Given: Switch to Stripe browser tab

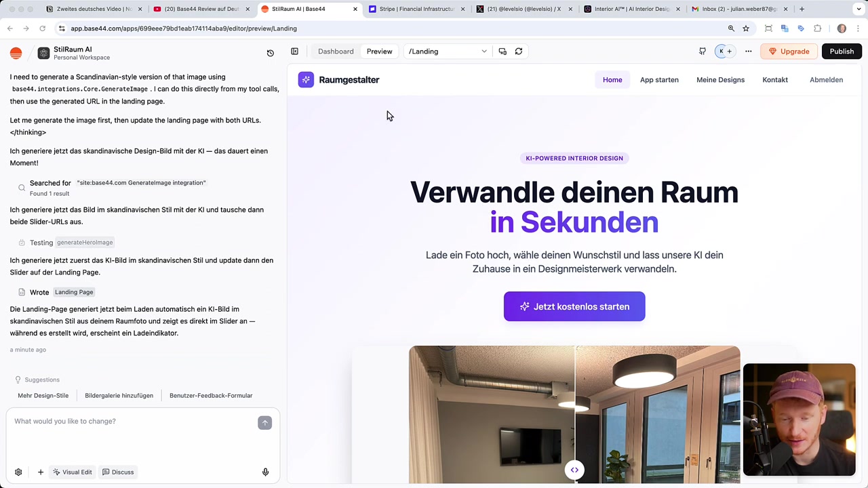Looking at the screenshot, I should point(416,9).
